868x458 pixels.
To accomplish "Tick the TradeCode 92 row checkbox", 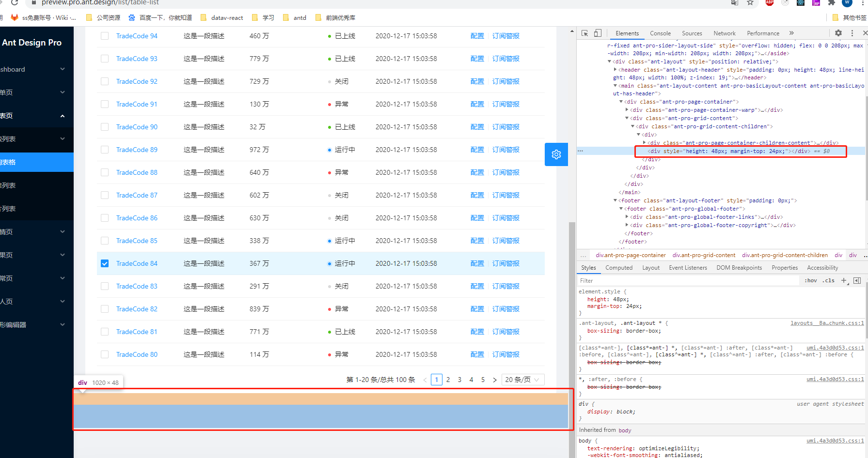I will point(105,81).
